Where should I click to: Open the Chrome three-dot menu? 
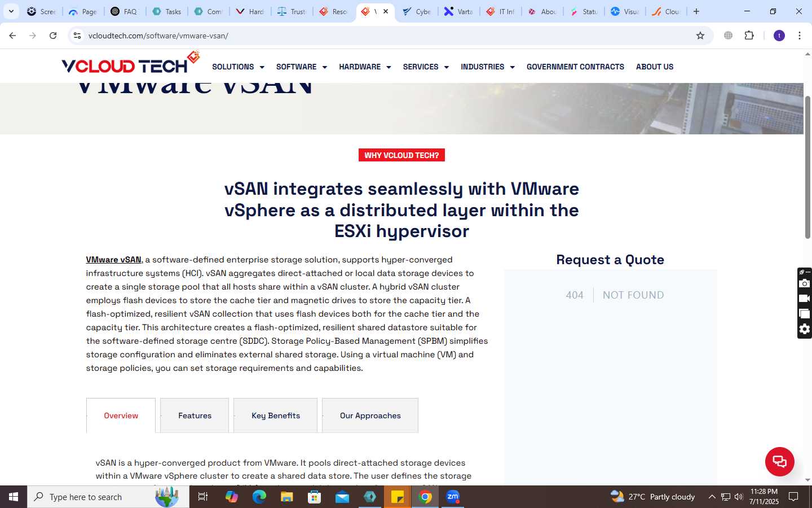point(800,36)
